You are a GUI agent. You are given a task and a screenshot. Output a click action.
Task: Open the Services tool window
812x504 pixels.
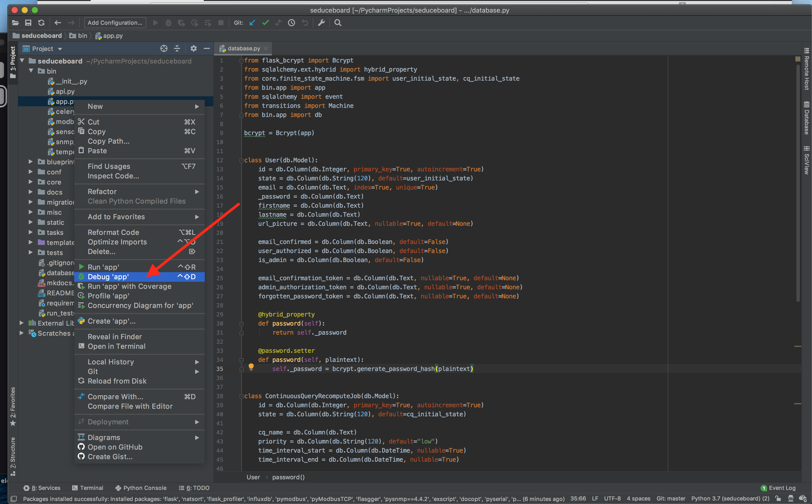42,488
